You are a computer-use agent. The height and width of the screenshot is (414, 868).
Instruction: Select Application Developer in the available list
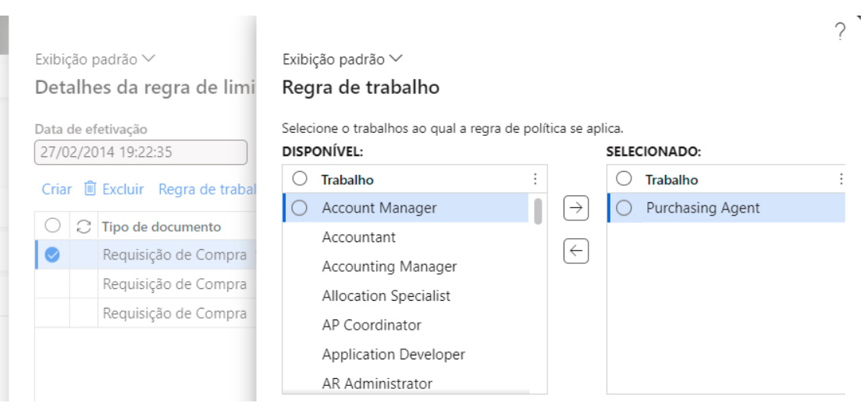pos(393,354)
